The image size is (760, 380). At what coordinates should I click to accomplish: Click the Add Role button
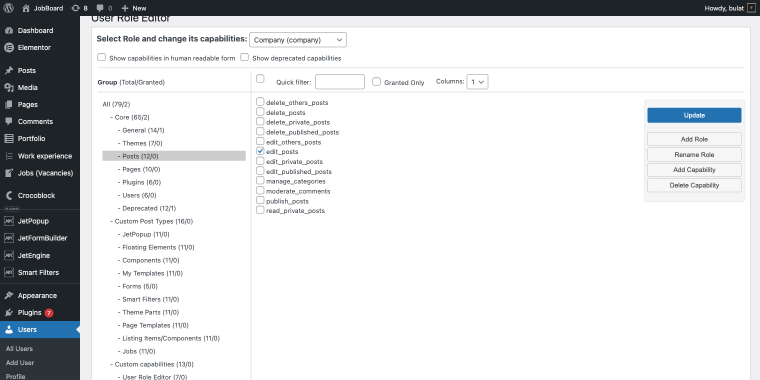694,139
